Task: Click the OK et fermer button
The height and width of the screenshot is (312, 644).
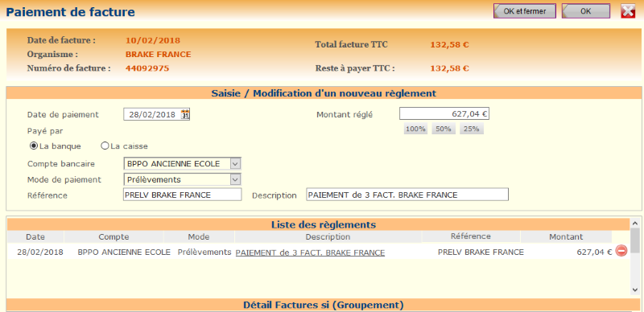Action: coord(525,11)
